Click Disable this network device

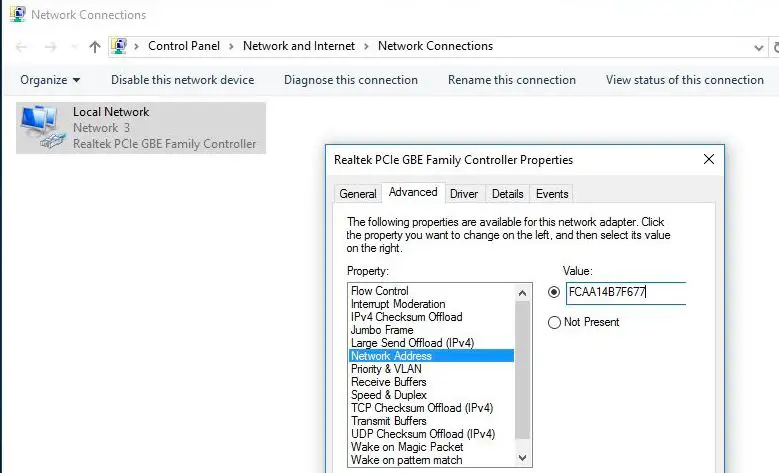tap(182, 80)
